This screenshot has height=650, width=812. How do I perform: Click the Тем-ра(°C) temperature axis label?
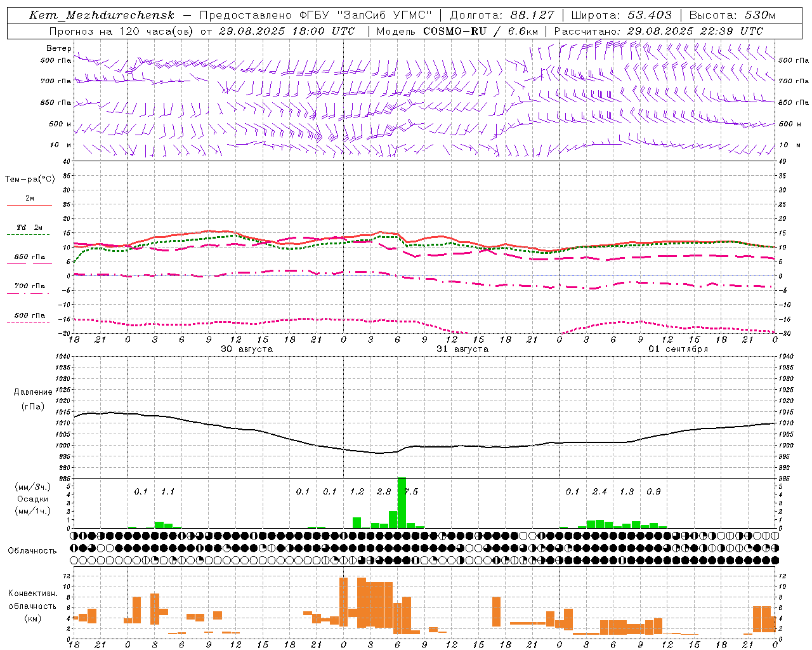tap(30, 180)
